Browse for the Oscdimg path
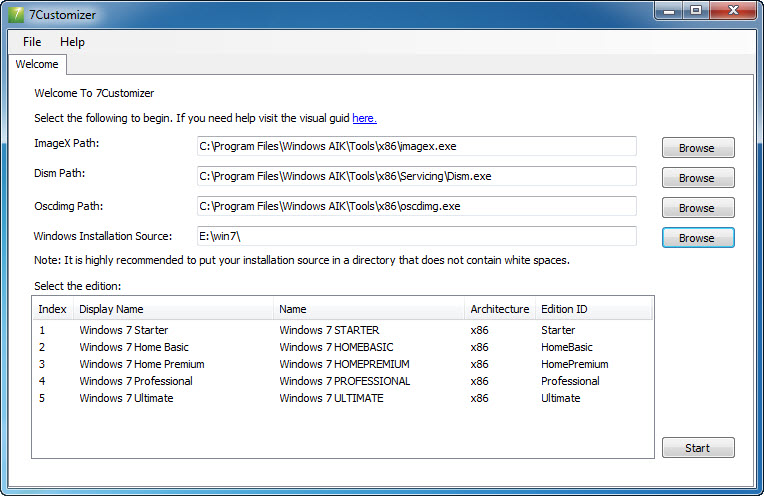 tap(698, 208)
